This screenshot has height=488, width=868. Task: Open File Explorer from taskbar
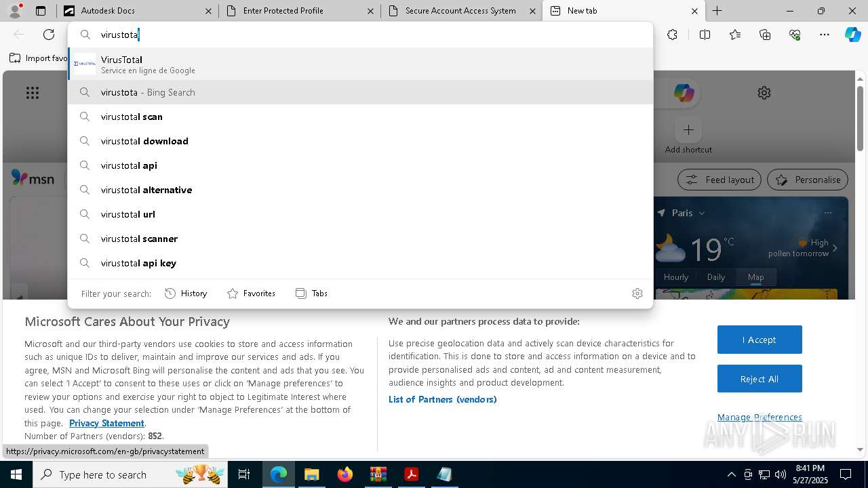[311, 474]
